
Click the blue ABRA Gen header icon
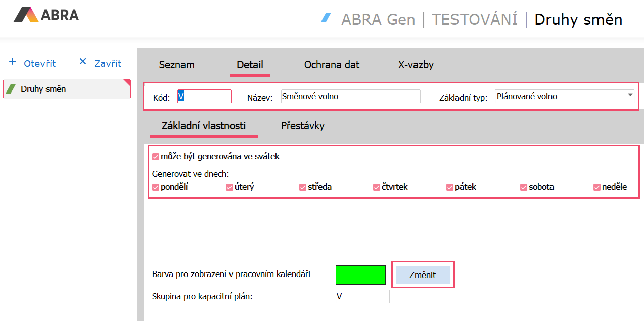point(326,18)
